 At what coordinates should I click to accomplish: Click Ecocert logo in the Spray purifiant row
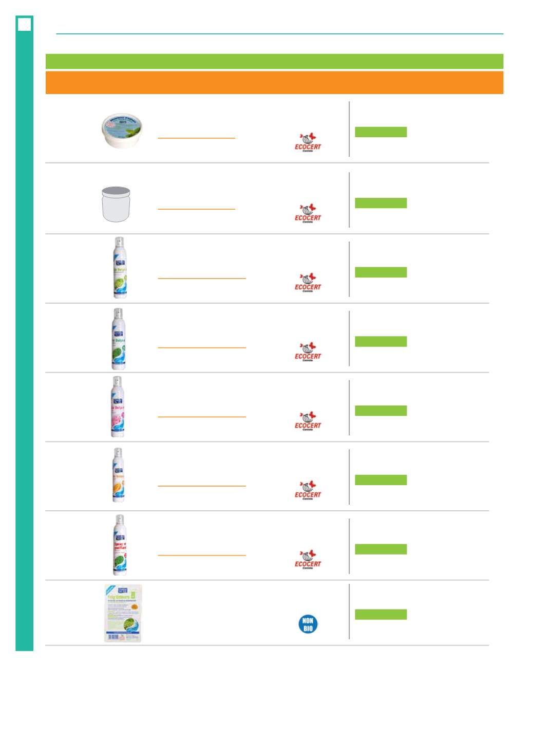tap(308, 559)
